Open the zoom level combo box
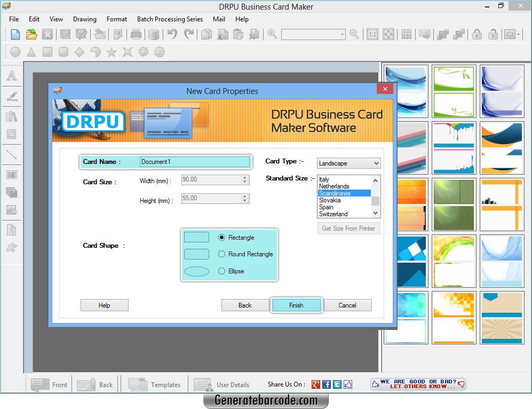The height and width of the screenshot is (409, 532). [x=313, y=34]
